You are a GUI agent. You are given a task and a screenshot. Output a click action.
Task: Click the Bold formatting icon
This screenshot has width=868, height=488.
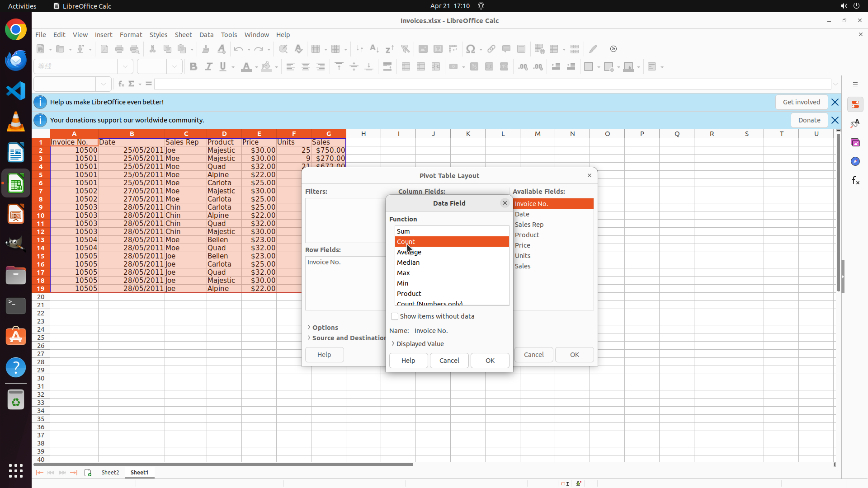pyautogui.click(x=193, y=67)
